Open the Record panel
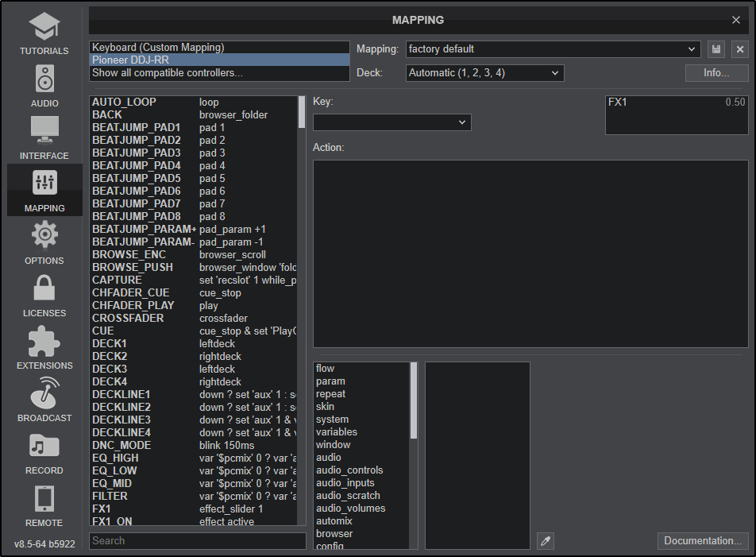 point(44,453)
